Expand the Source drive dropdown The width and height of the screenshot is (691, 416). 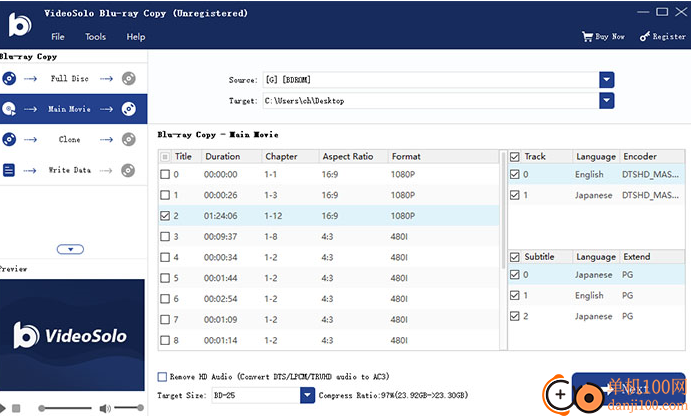tap(606, 80)
